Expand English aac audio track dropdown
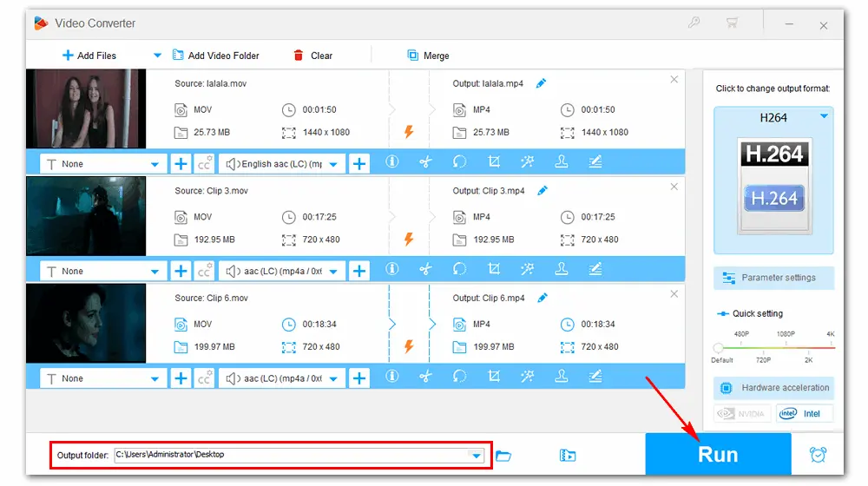The width and height of the screenshot is (868, 486). [333, 164]
